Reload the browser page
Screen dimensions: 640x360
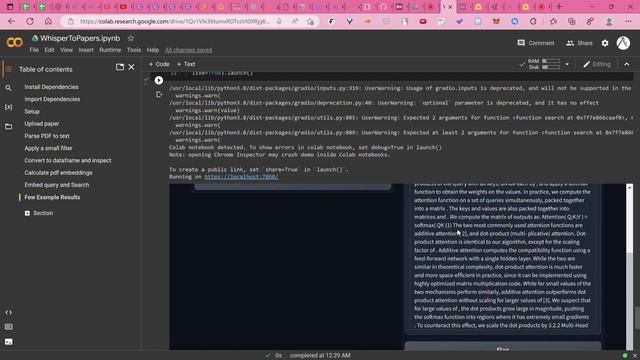30,21
